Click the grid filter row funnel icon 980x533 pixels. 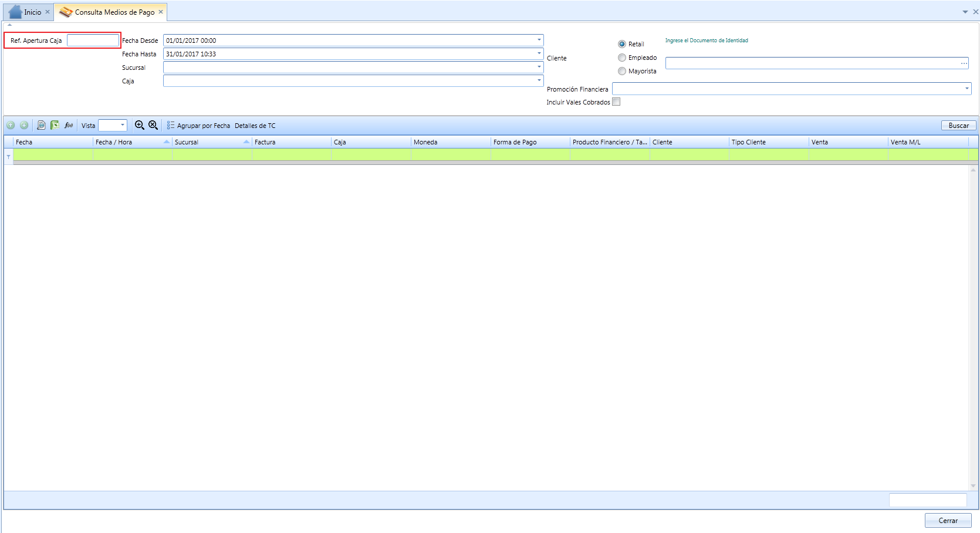(x=8, y=156)
